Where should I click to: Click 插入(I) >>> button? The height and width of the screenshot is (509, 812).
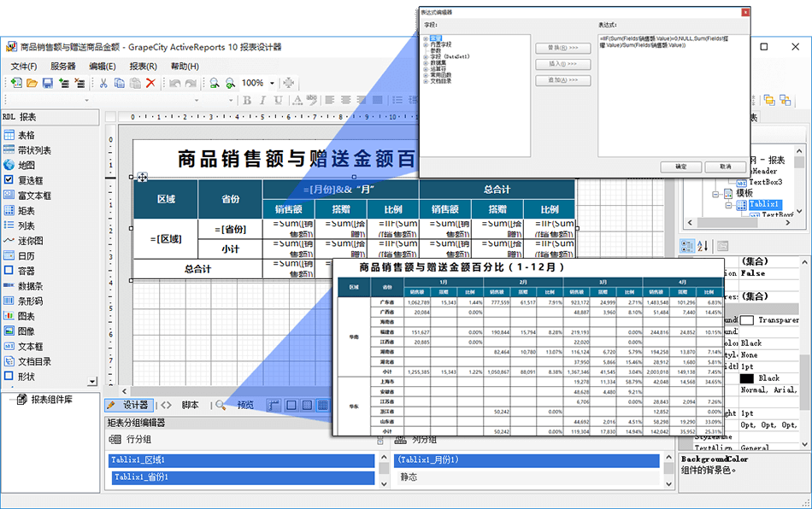[563, 64]
